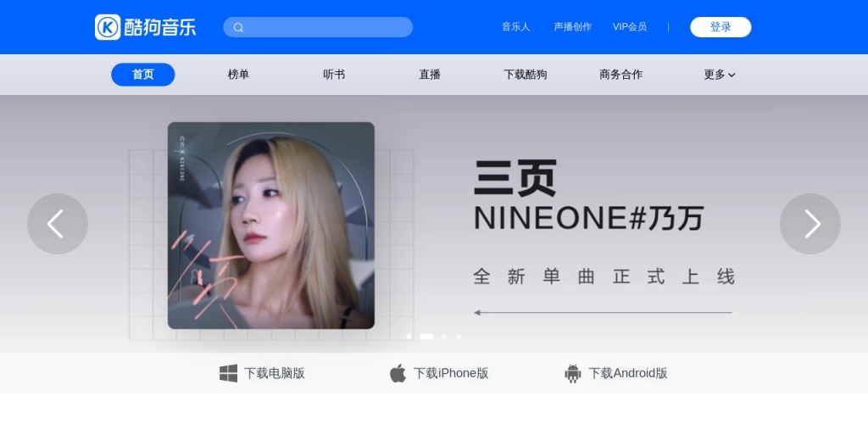Select the first banner indicator dot

[409, 336]
